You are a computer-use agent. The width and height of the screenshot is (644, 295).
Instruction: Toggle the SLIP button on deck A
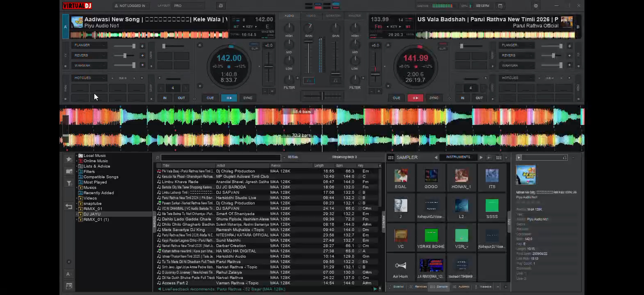pos(255,48)
